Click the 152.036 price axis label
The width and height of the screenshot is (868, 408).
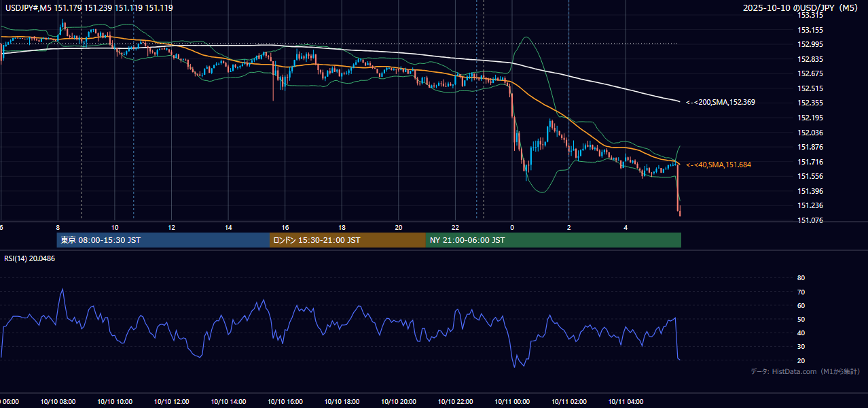pos(810,133)
